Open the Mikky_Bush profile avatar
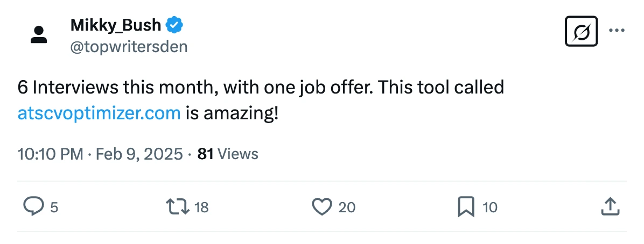 (39, 35)
